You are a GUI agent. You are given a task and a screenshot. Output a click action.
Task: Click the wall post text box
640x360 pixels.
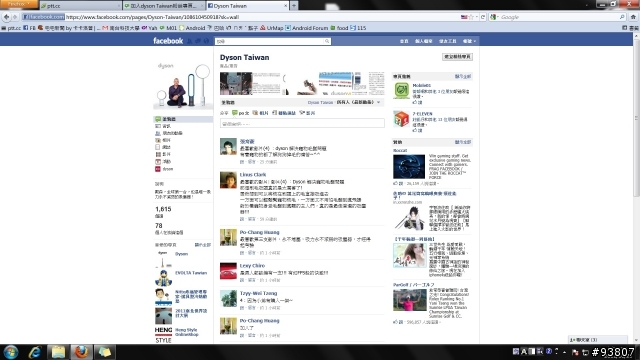(x=302, y=123)
